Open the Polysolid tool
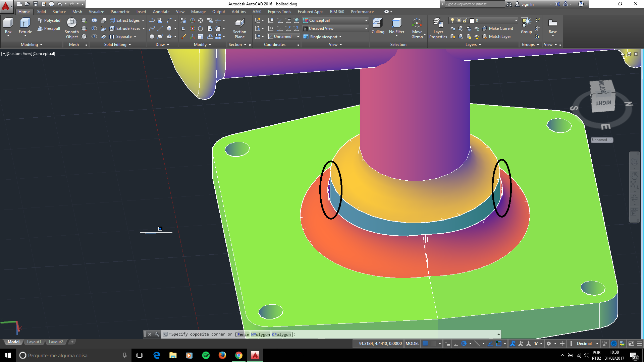This screenshot has height=362, width=644. tap(50, 20)
